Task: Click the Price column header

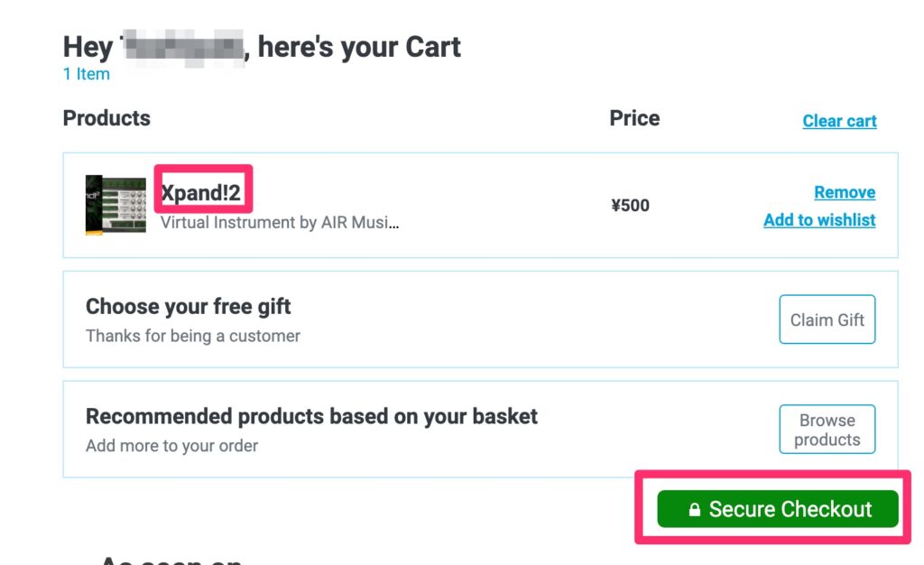Action: coord(633,118)
